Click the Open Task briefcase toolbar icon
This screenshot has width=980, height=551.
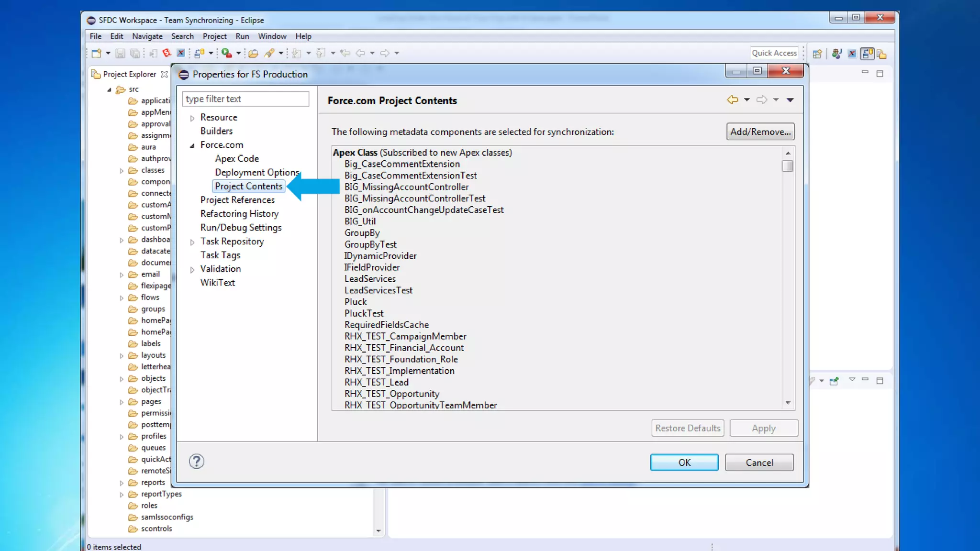[x=253, y=53]
